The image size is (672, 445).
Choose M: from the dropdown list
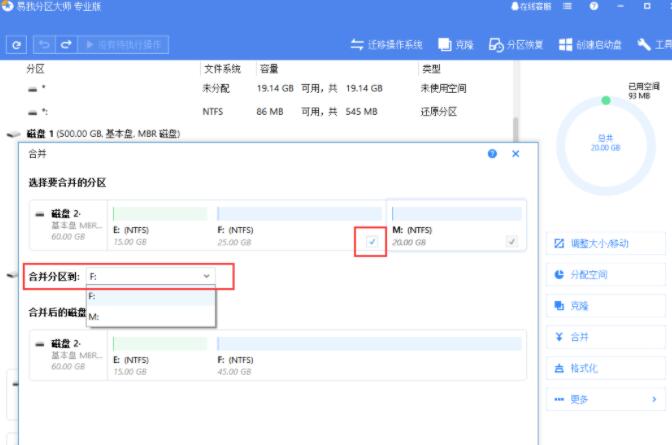coord(94,316)
